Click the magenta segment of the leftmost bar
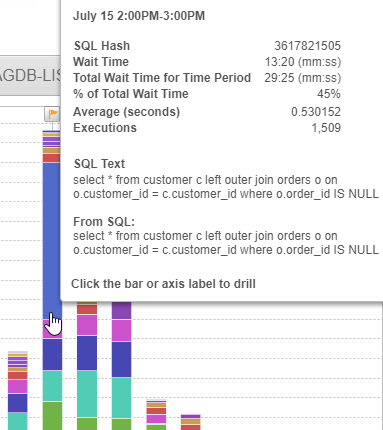 [18, 386]
